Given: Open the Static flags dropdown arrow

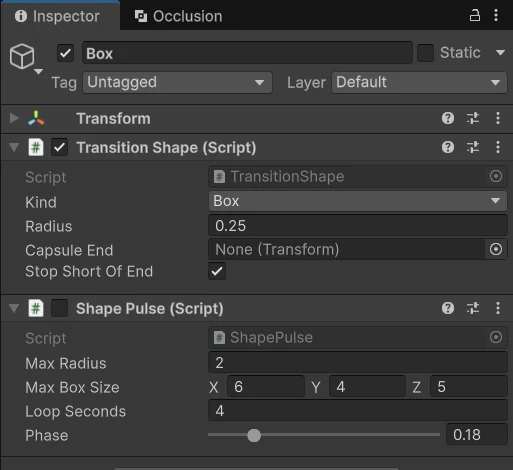Looking at the screenshot, I should pos(500,53).
